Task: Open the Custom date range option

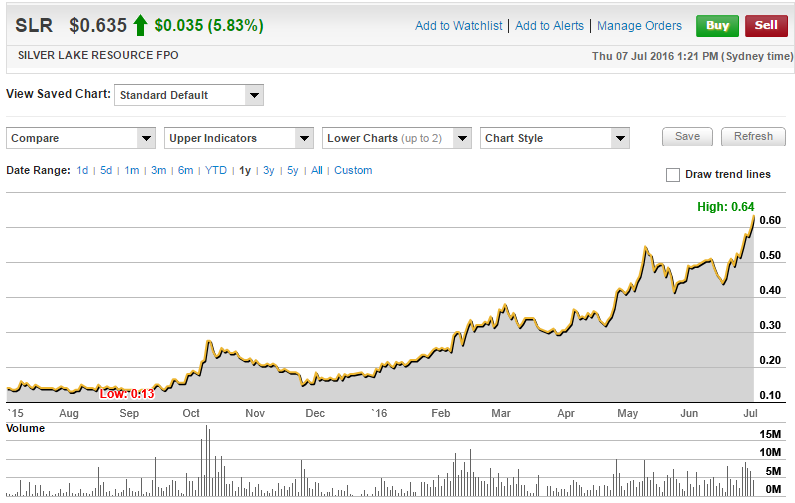Action: coord(353,171)
